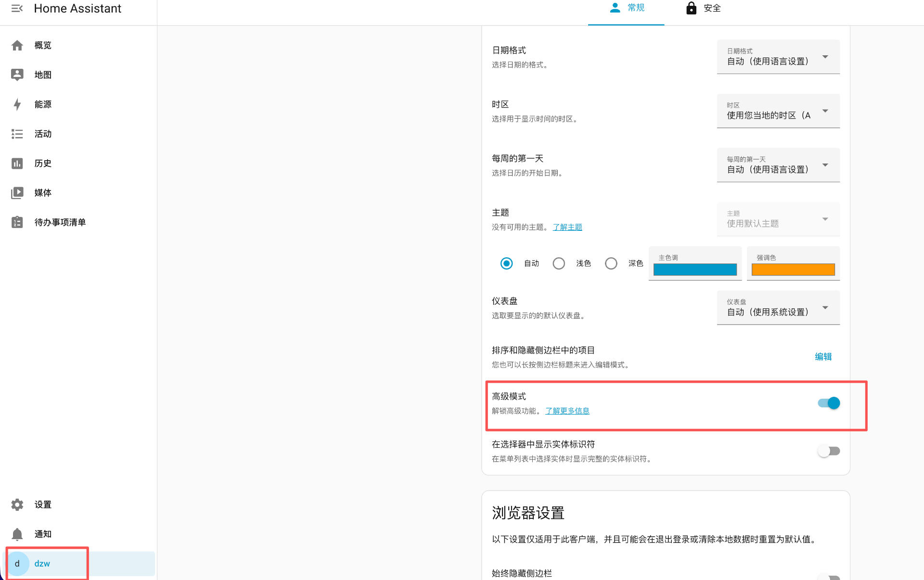
Task: Collapse the sidebar with the hamburger icon
Action: tap(17, 8)
